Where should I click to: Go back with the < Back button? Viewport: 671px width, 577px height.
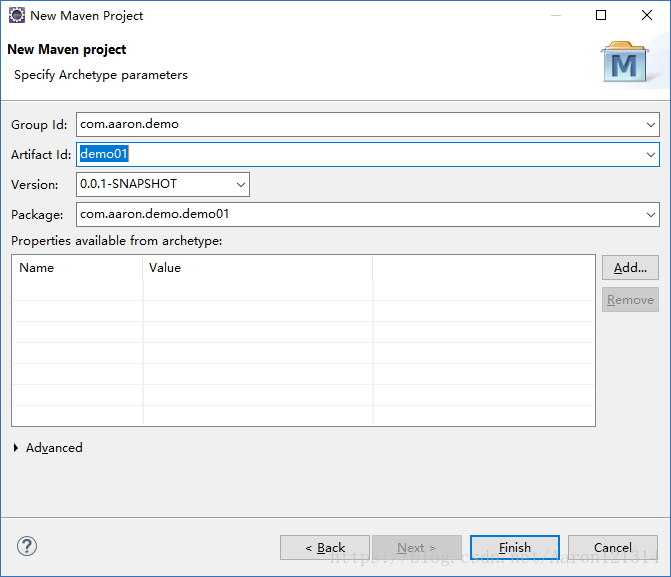click(x=325, y=547)
